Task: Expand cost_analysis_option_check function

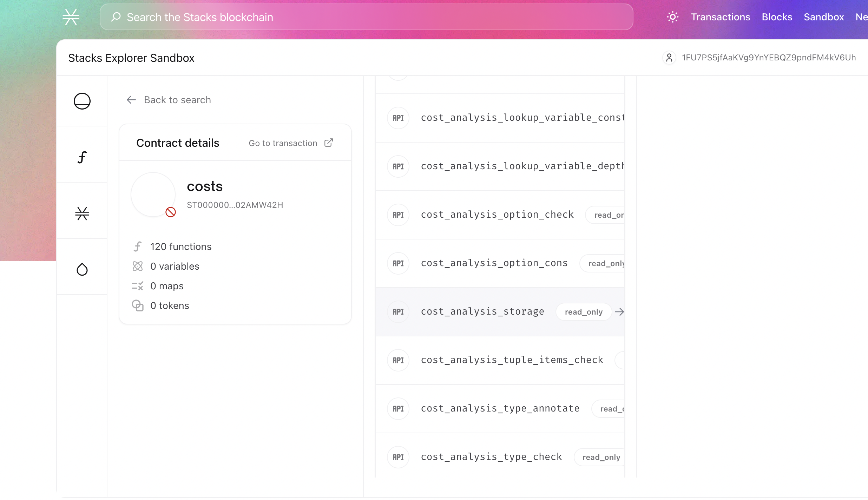Action: (x=497, y=215)
